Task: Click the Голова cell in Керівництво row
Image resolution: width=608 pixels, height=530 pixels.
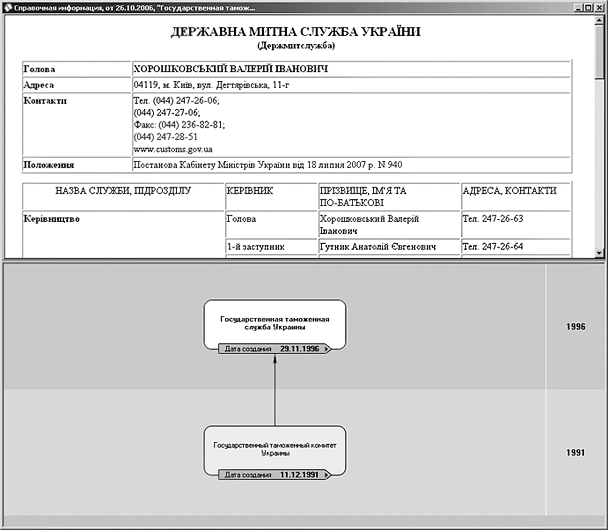Action: click(271, 224)
